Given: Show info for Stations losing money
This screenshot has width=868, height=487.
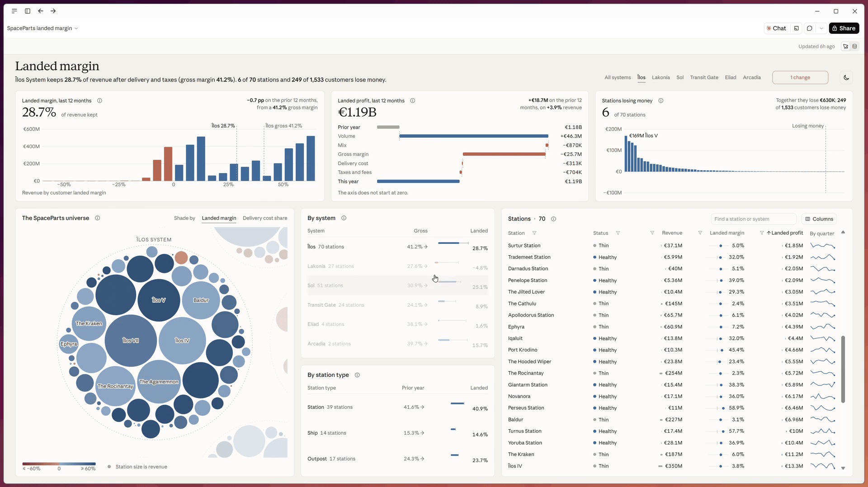Looking at the screenshot, I should [x=661, y=101].
